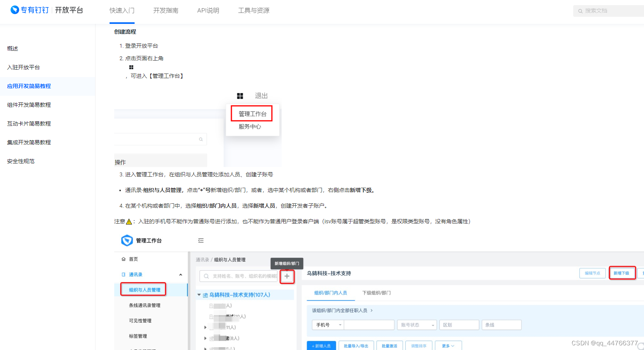
Task: Click the home icon beside 首页
Action: tap(124, 259)
